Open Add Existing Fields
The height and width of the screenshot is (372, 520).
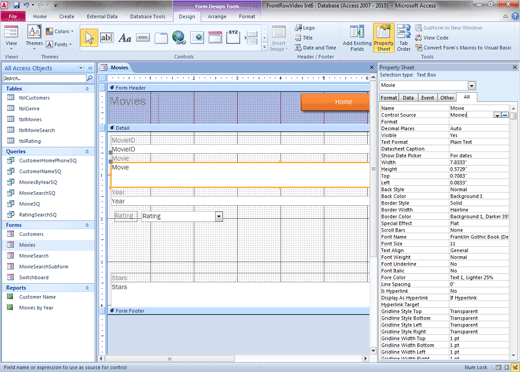pyautogui.click(x=357, y=38)
